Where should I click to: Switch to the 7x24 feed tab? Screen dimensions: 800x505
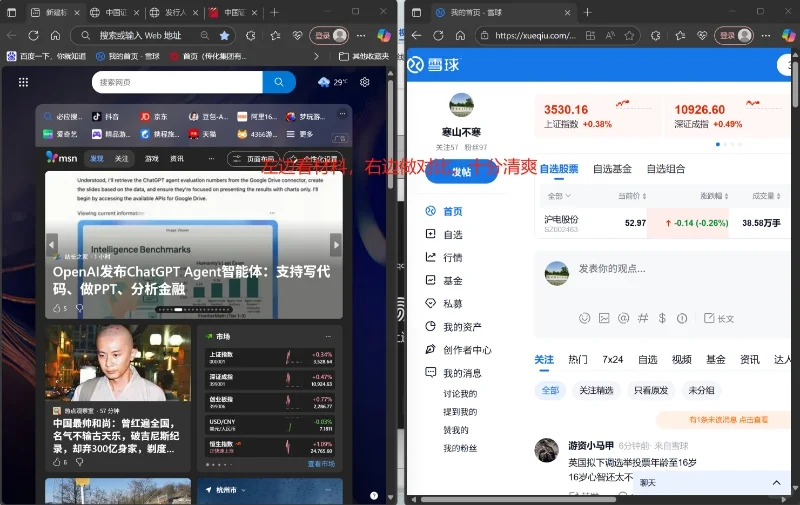[x=612, y=360]
